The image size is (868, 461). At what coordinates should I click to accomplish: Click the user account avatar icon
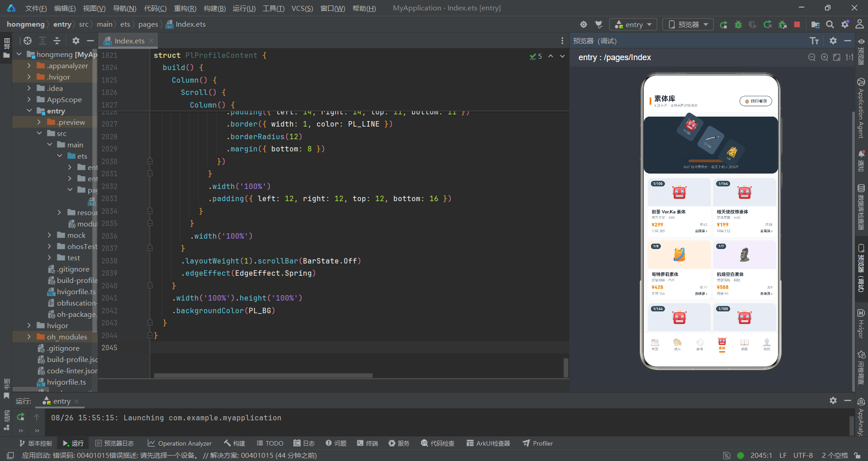[x=859, y=24]
